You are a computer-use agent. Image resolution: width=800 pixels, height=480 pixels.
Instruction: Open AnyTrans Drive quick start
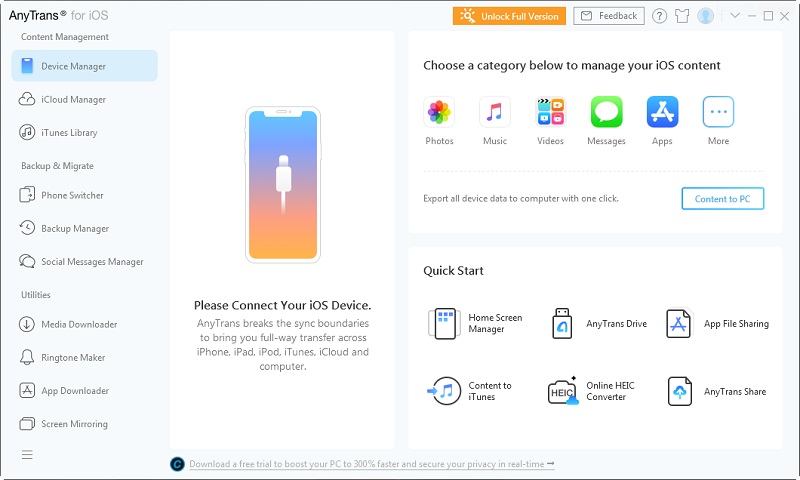tap(598, 323)
